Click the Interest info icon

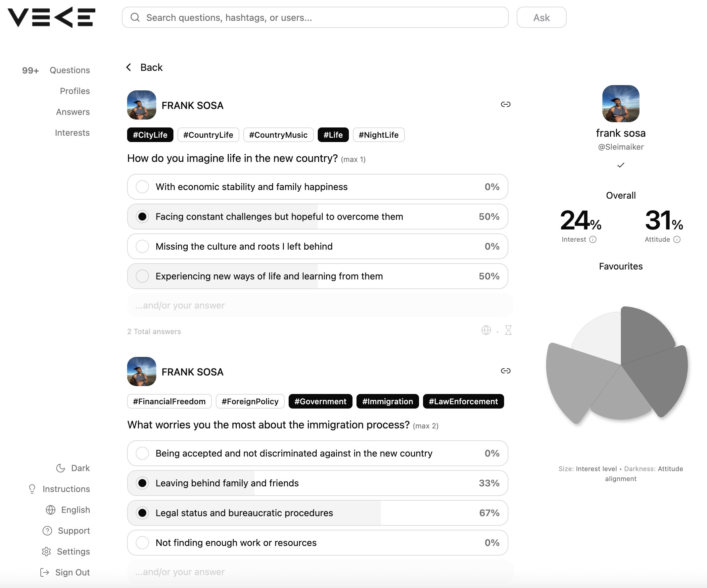[593, 239]
